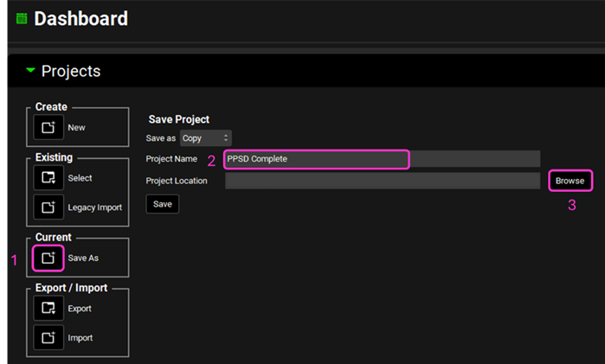605x364 pixels.
Task: Select the New label in Create group
Action: pyautogui.click(x=76, y=128)
